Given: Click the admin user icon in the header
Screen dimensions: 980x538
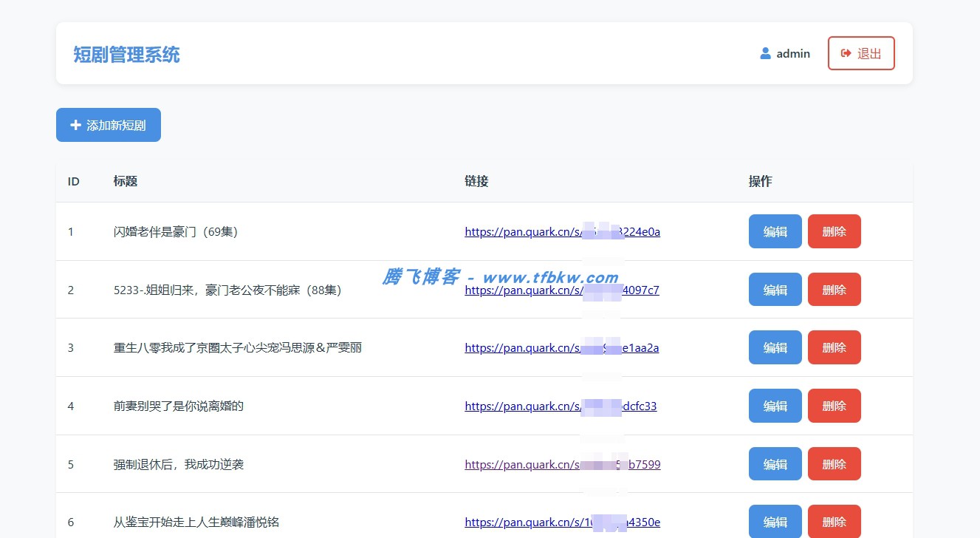Looking at the screenshot, I should pos(765,53).
